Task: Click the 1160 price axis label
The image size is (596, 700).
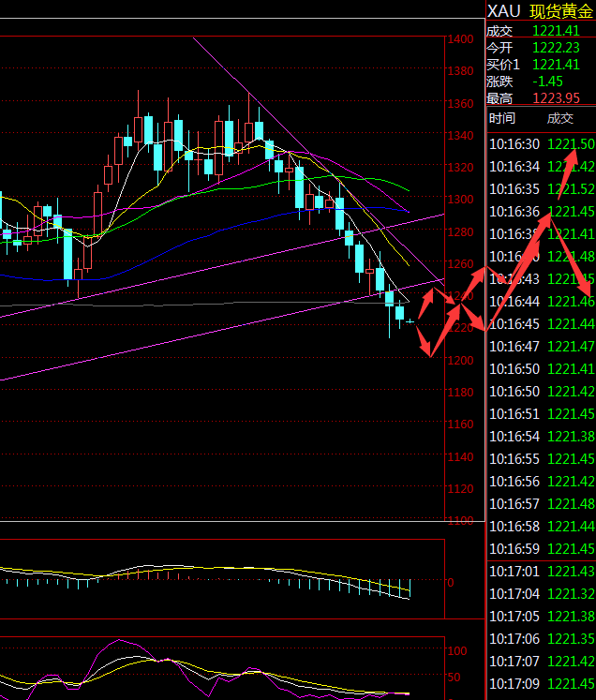Action: (460, 424)
